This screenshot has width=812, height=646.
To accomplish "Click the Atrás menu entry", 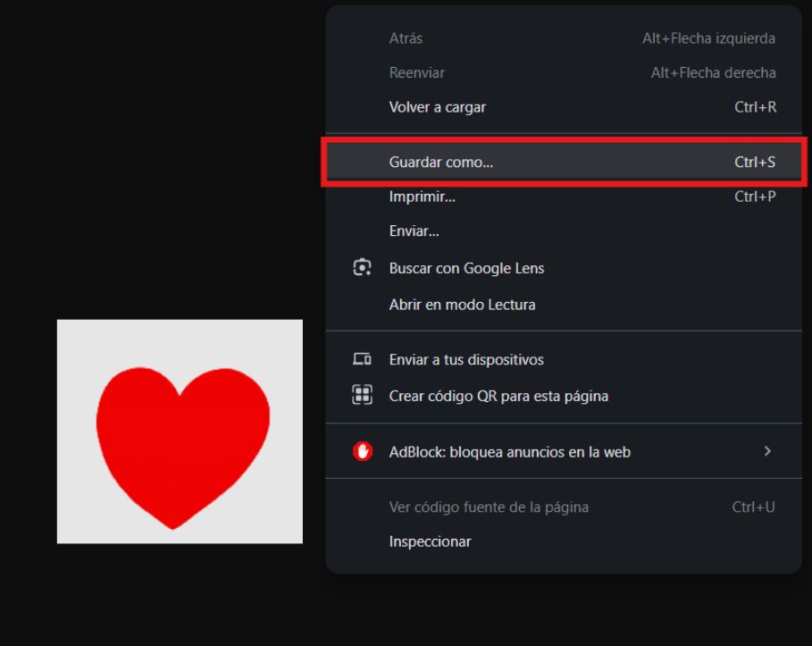I will pyautogui.click(x=564, y=38).
